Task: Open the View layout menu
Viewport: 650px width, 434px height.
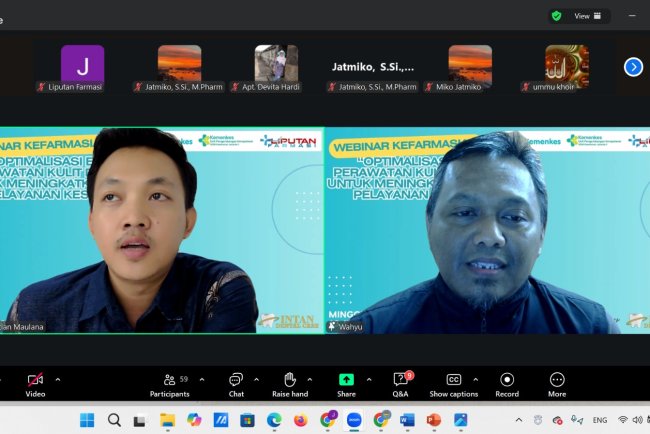Action: [x=587, y=16]
